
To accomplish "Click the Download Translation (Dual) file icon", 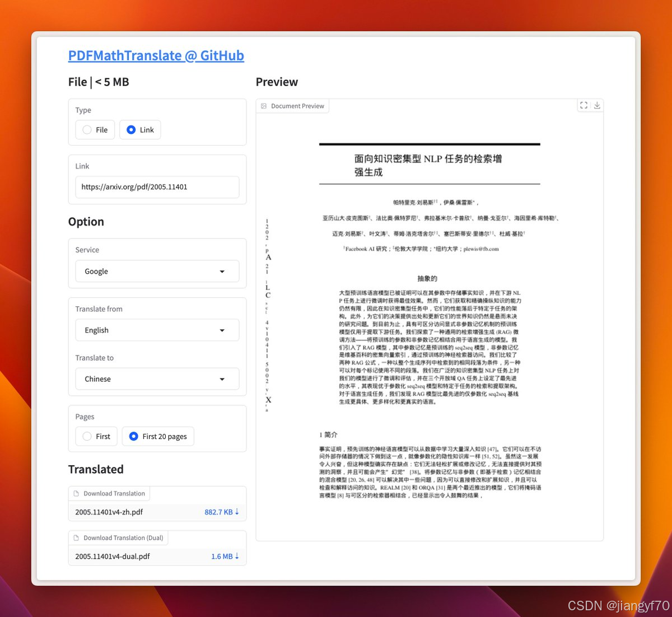I will pyautogui.click(x=76, y=537).
